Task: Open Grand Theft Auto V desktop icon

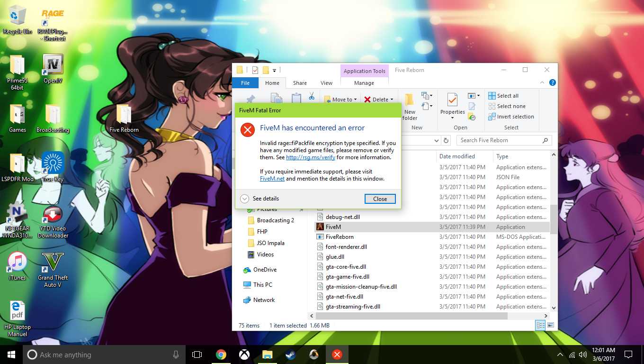Action: pos(53,270)
